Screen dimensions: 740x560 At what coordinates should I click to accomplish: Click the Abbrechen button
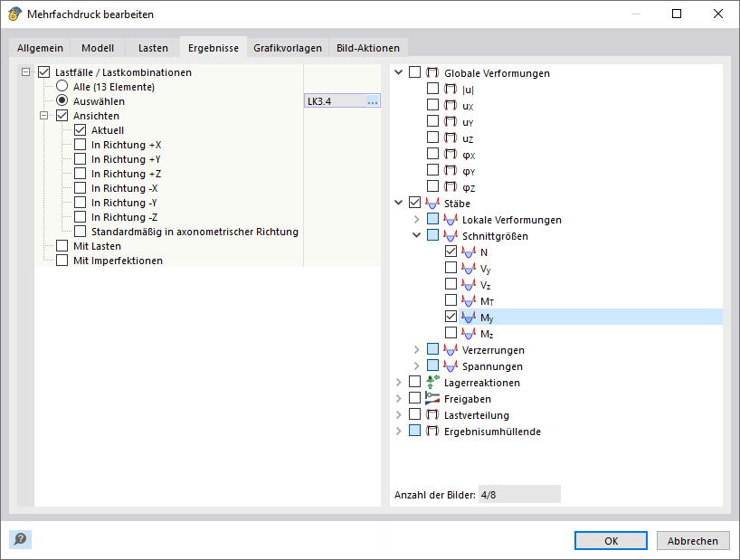[693, 541]
